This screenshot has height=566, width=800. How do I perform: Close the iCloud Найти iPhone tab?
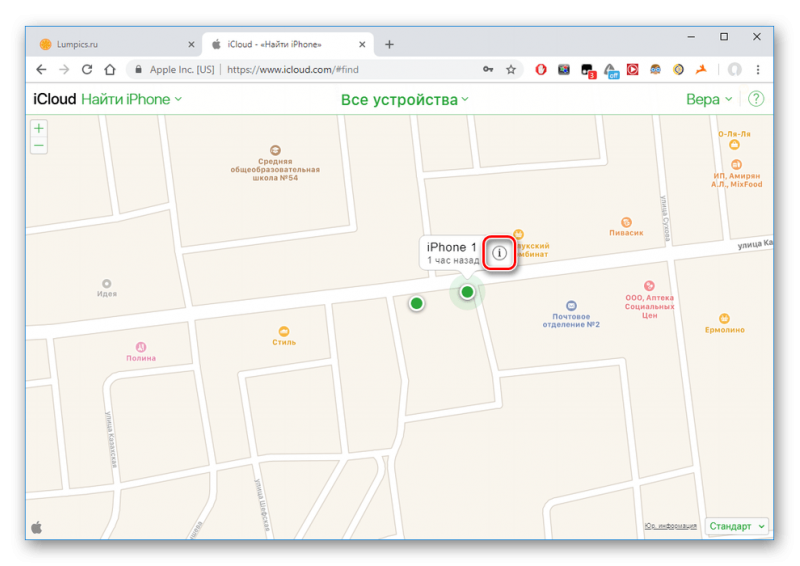[x=362, y=44]
